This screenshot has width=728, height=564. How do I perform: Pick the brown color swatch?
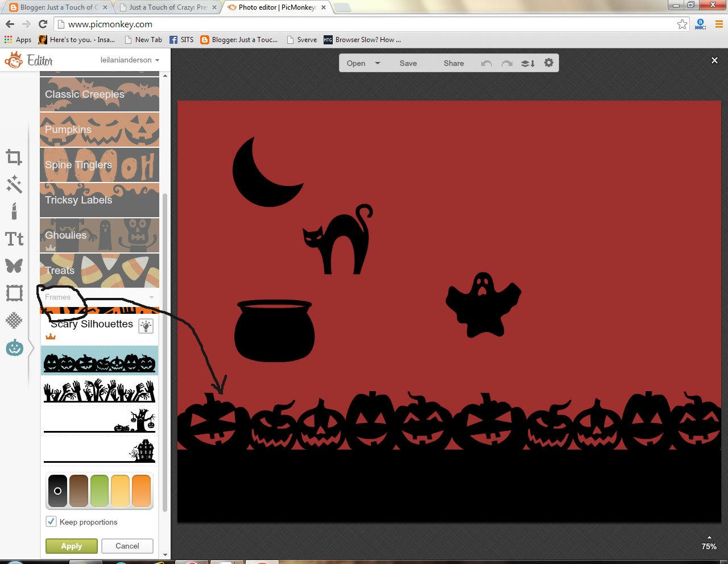[x=78, y=491]
